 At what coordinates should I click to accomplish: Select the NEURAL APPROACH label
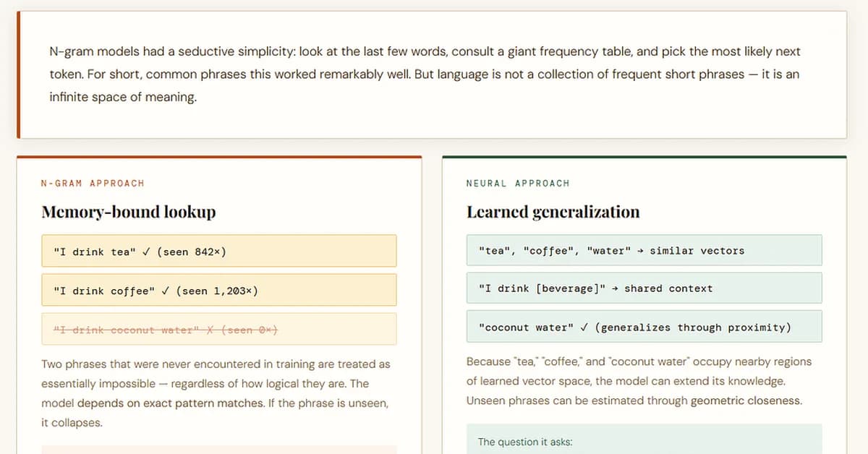tap(517, 184)
